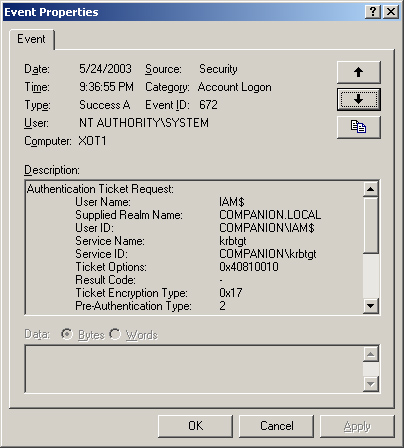Click the Ticket Options value 0x40810010
Viewport: 404px width, 448px height.
(249, 267)
